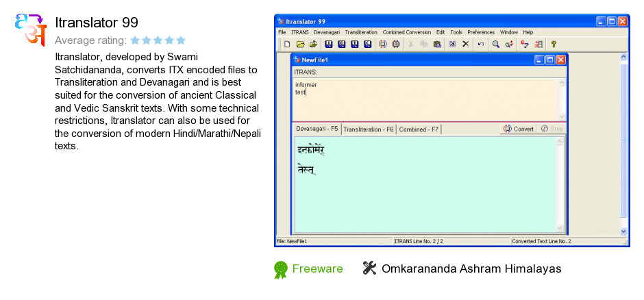
Task: Switch to the Combined - F7 tab
Action: [x=419, y=129]
